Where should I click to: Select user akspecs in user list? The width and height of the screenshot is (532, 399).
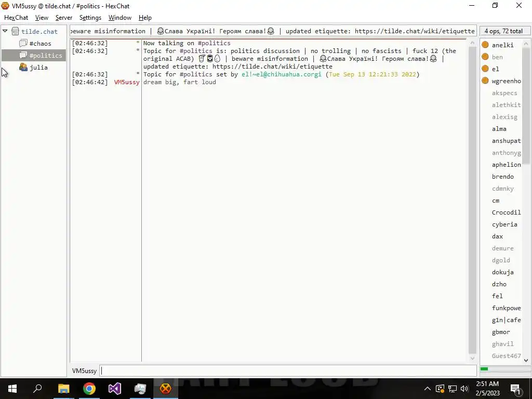tap(504, 93)
